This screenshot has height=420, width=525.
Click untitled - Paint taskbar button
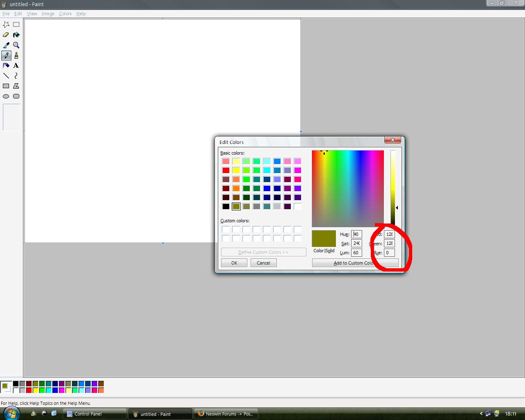(x=160, y=414)
